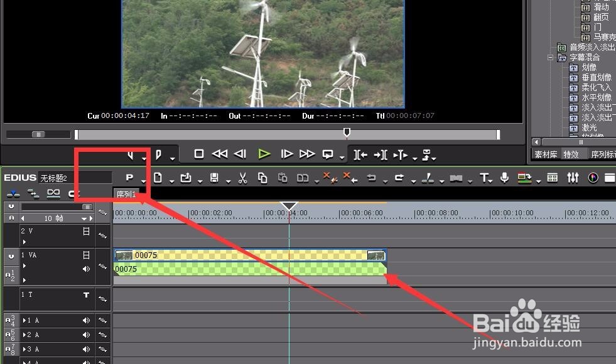
Task: Click the Export icon in player controls
Action: click(x=426, y=155)
